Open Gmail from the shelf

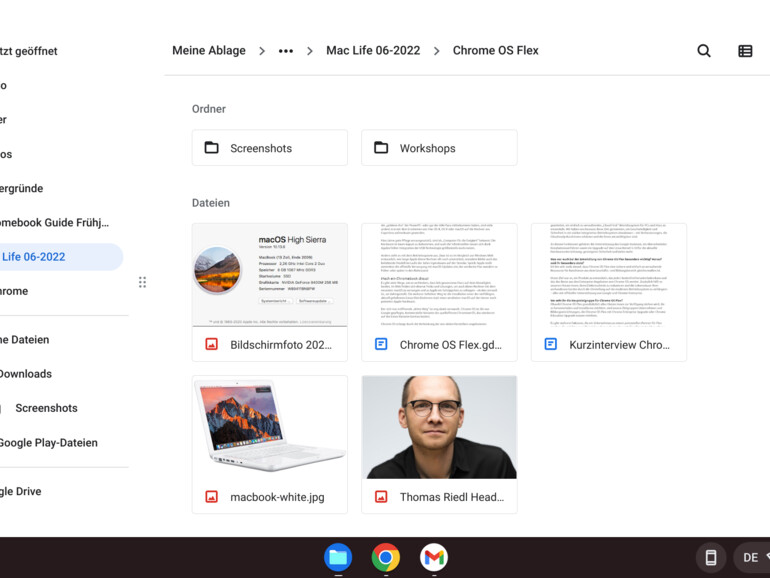(x=434, y=557)
